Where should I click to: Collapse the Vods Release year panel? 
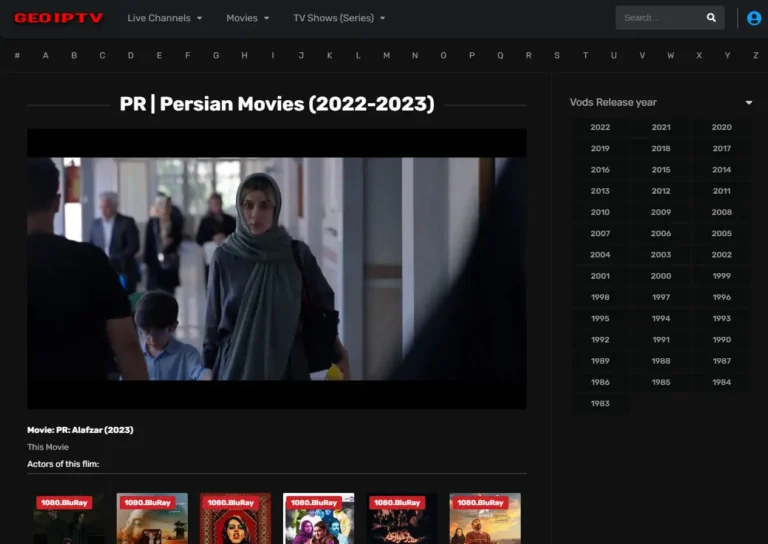748,102
